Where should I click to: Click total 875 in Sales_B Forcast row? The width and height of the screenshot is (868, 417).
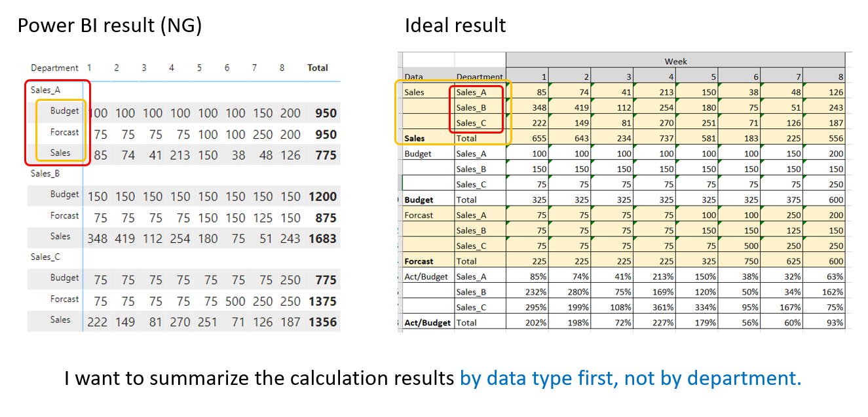[326, 218]
